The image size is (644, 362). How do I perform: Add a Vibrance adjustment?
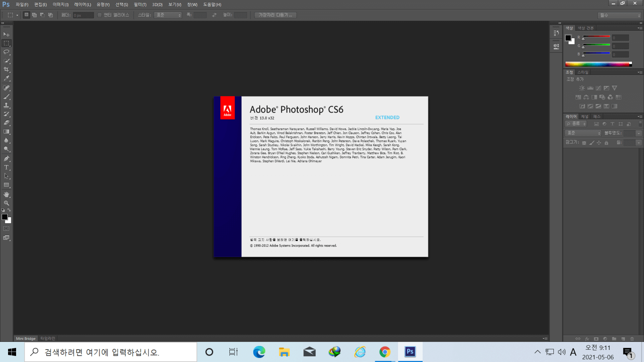[x=614, y=88]
